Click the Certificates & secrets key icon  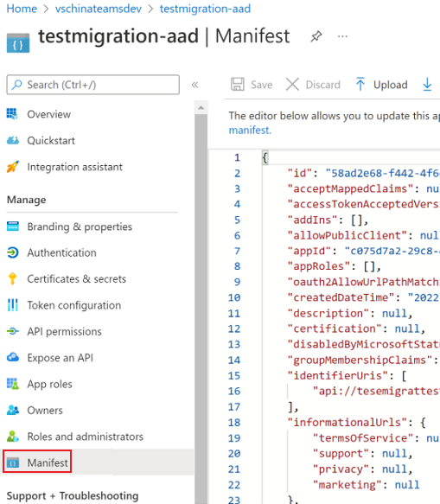(x=13, y=278)
